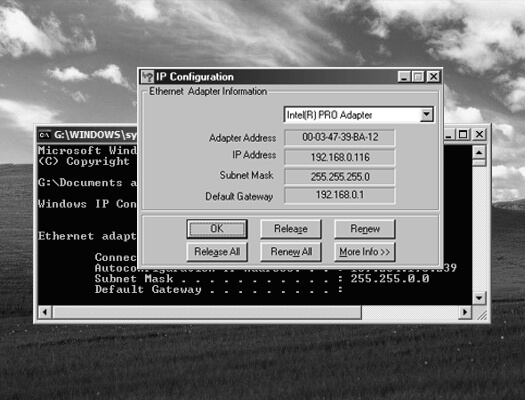This screenshot has width=525, height=400.
Task: Click the '(C) Copyright' line in command prompt
Action: (83, 161)
